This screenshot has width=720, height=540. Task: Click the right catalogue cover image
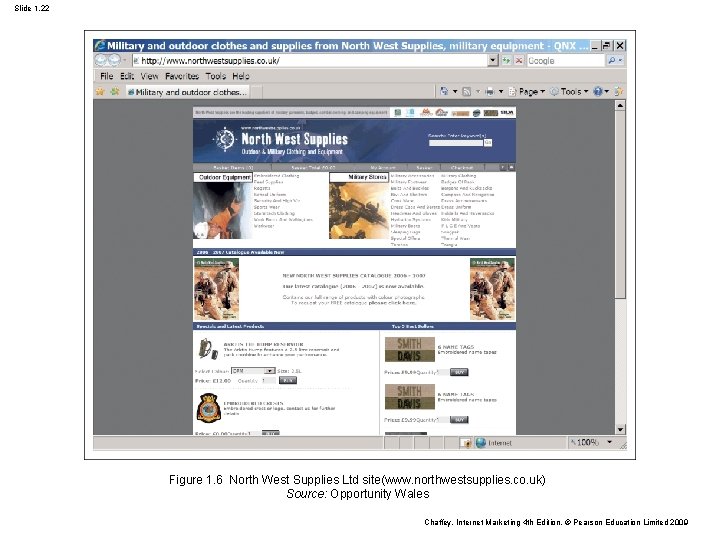click(492, 289)
